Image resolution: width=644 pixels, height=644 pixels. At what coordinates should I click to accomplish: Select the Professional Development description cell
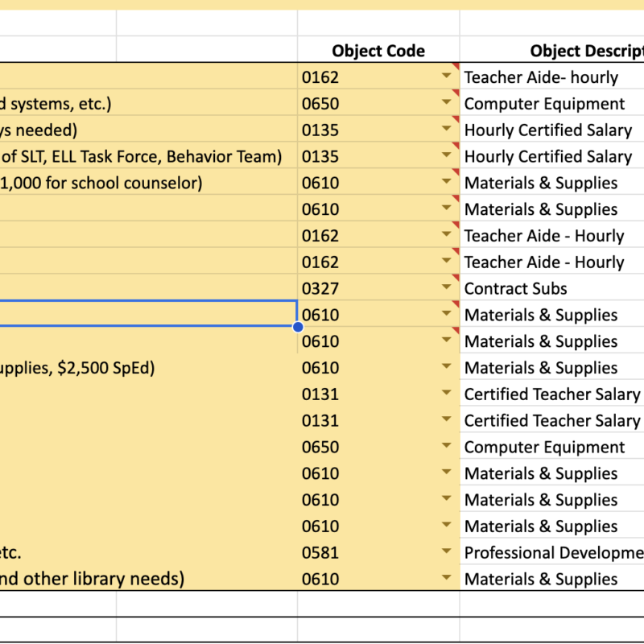[552, 551]
